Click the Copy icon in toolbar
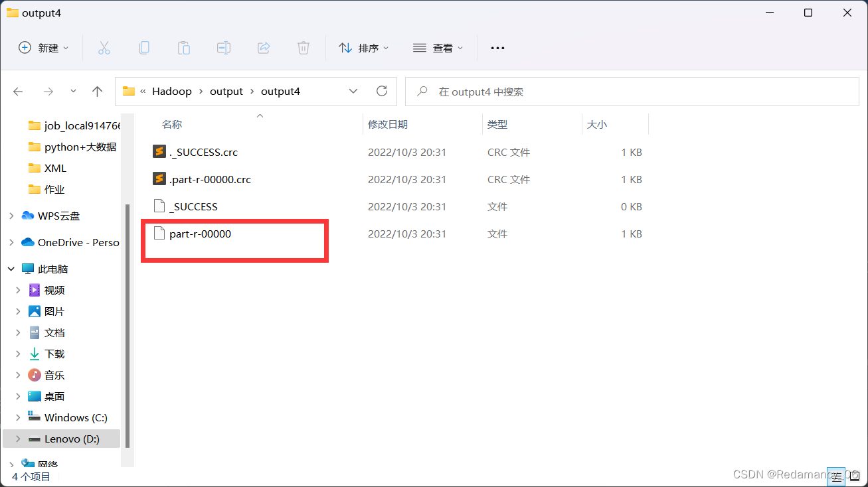Image resolution: width=868 pixels, height=487 pixels. (143, 48)
